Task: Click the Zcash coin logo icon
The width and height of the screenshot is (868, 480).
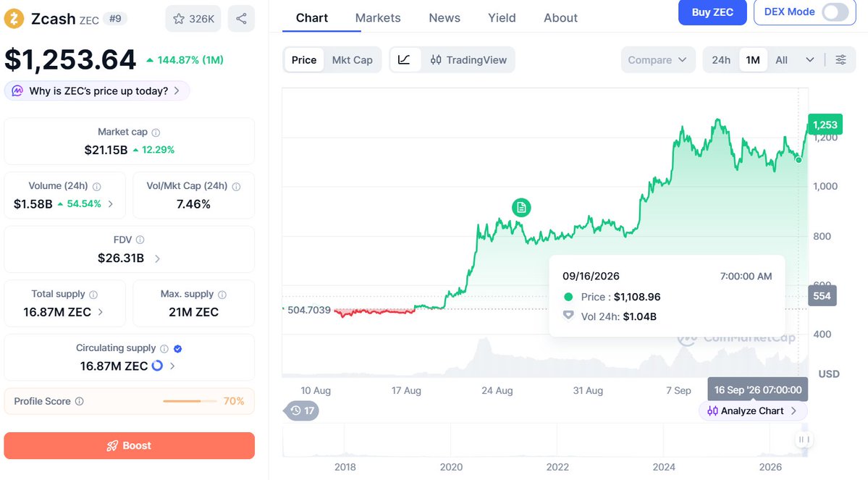Action: click(x=14, y=18)
